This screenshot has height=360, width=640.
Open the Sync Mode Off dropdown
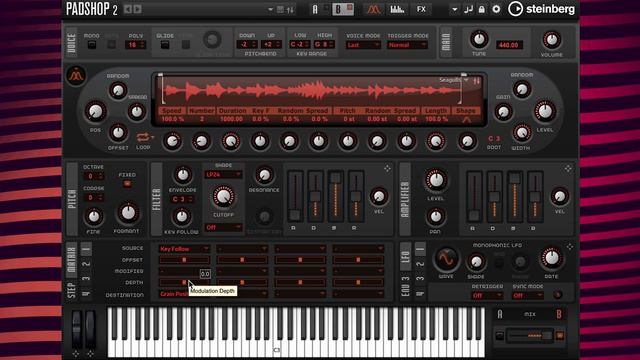pyautogui.click(x=528, y=295)
